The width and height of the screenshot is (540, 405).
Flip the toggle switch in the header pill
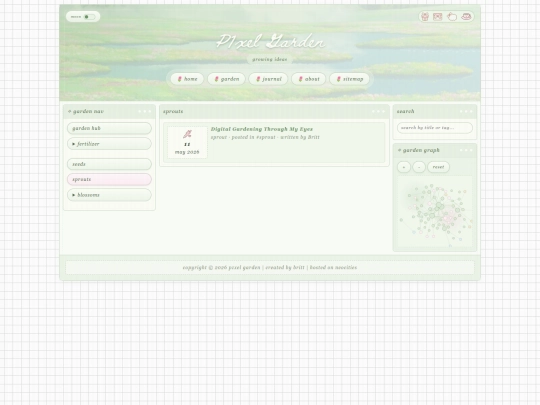tap(89, 17)
